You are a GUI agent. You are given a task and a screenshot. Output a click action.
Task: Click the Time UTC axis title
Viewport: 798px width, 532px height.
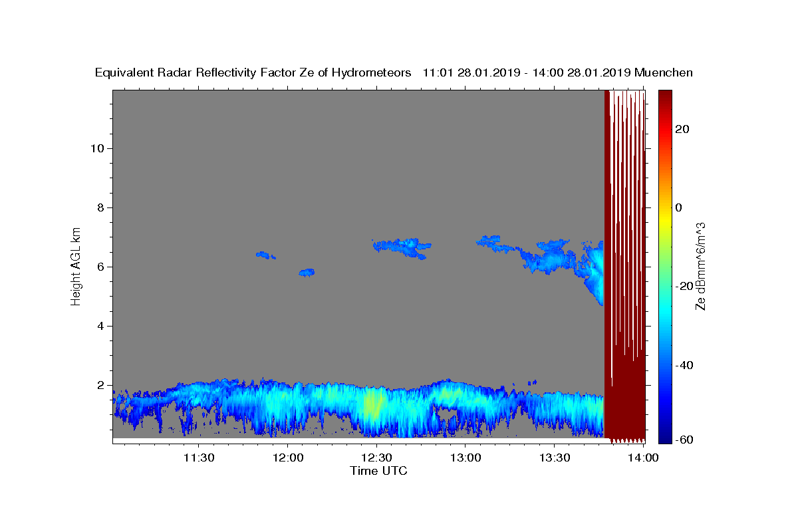(x=378, y=471)
